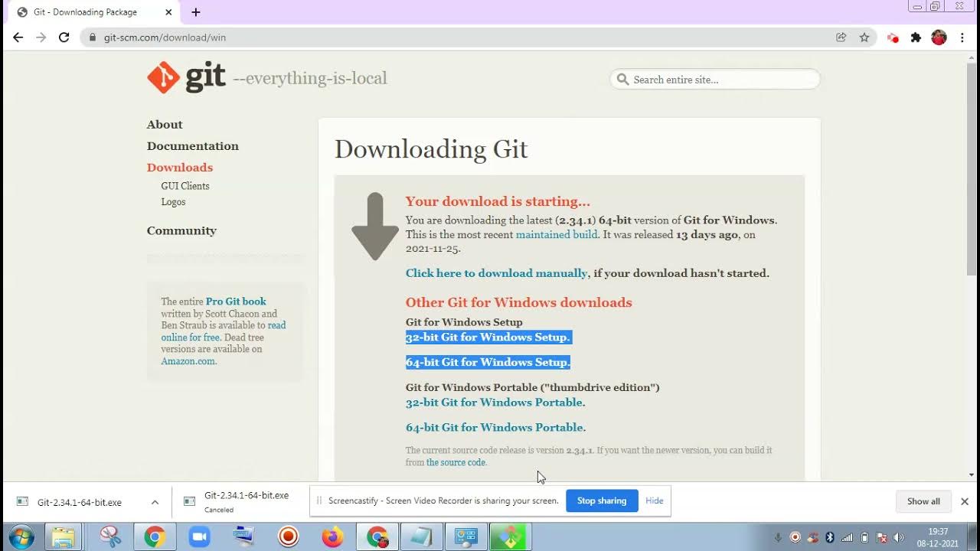Expand options caret for first downloaded file
Screen dimensions: 980x551
(155, 503)
